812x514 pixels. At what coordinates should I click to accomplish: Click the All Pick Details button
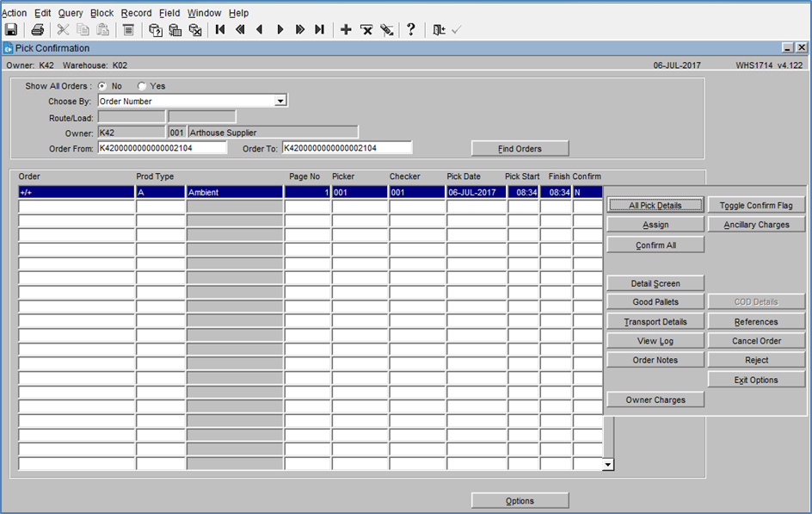point(655,205)
